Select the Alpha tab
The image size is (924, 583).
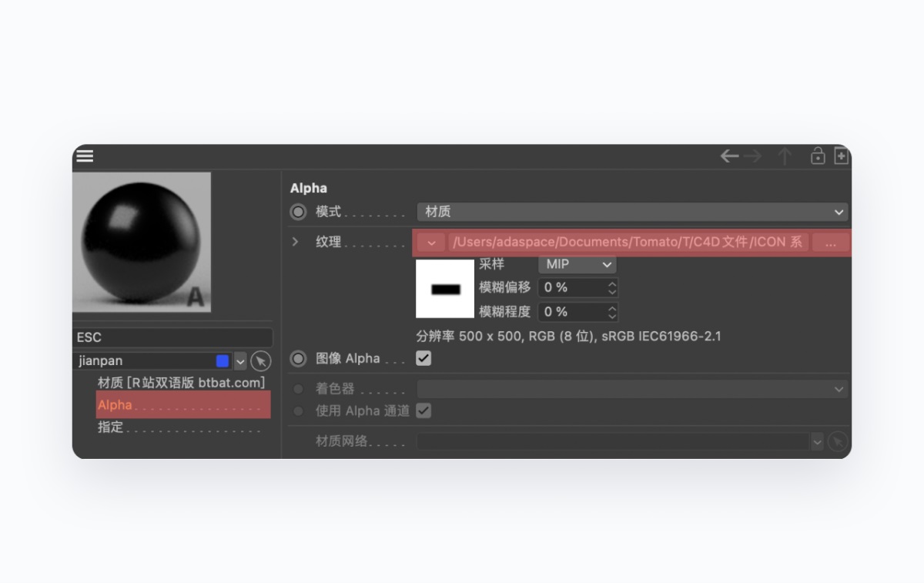pyautogui.click(x=182, y=405)
